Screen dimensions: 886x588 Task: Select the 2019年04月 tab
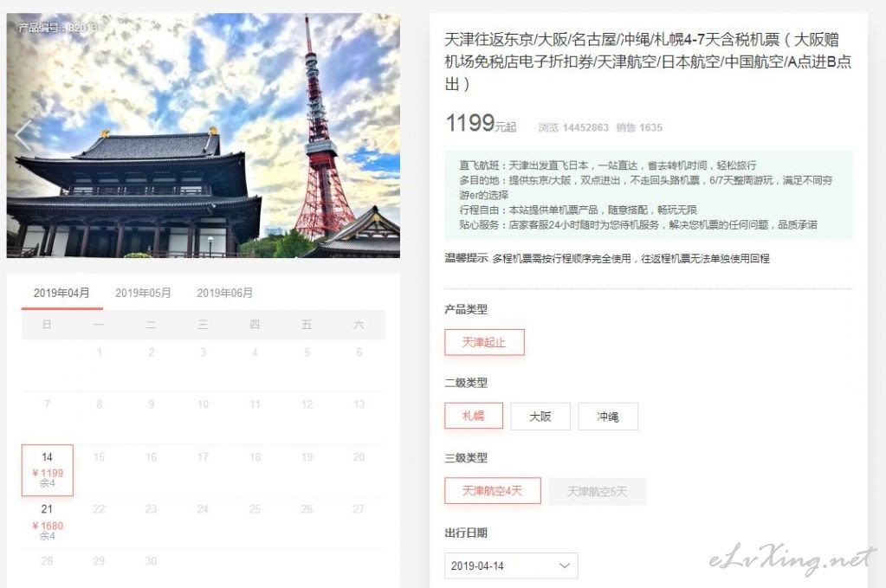[61, 293]
